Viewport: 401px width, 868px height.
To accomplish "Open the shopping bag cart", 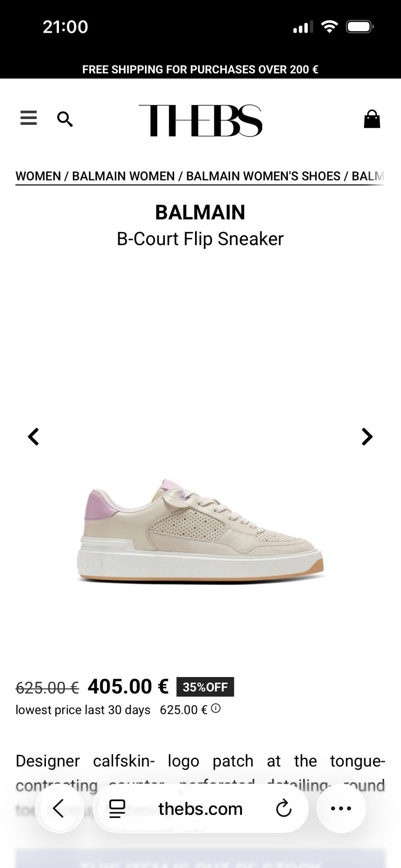I will tap(372, 119).
